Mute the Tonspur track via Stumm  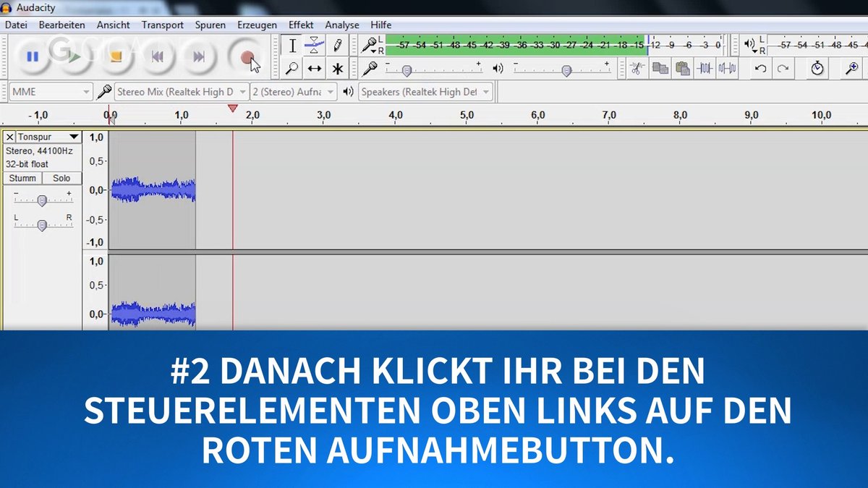[x=22, y=178]
